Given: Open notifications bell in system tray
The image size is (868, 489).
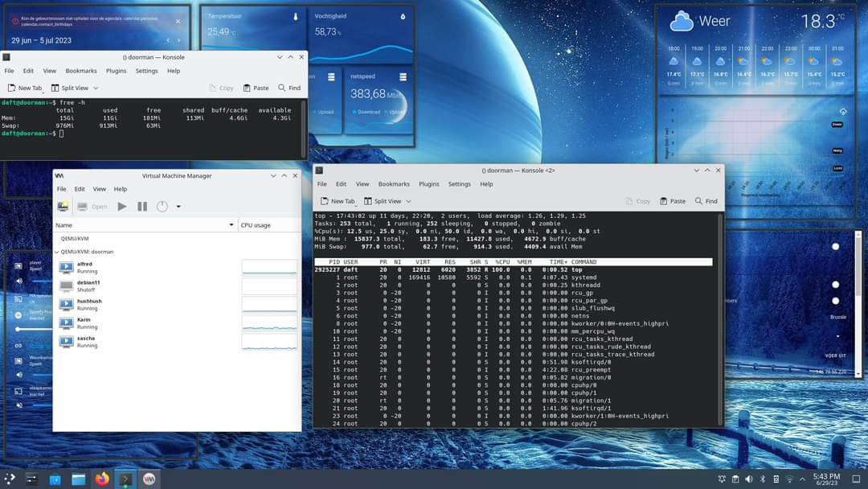Looking at the screenshot, I should [x=722, y=479].
